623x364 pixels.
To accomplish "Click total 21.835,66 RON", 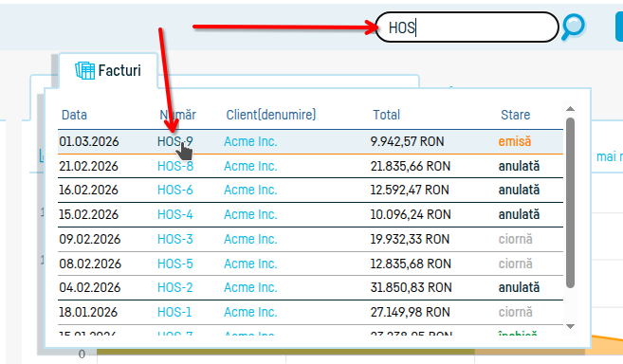I will [411, 166].
